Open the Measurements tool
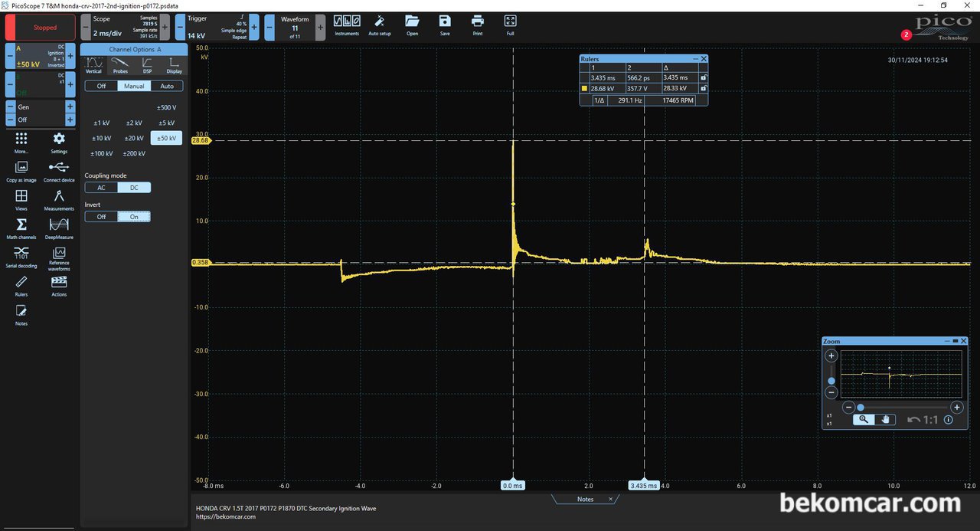 click(59, 199)
